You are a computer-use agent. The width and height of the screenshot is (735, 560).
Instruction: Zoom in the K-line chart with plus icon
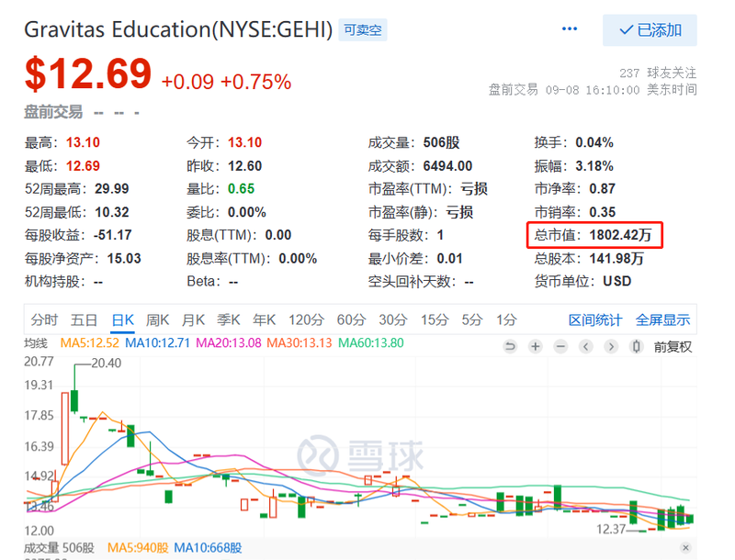click(536, 347)
